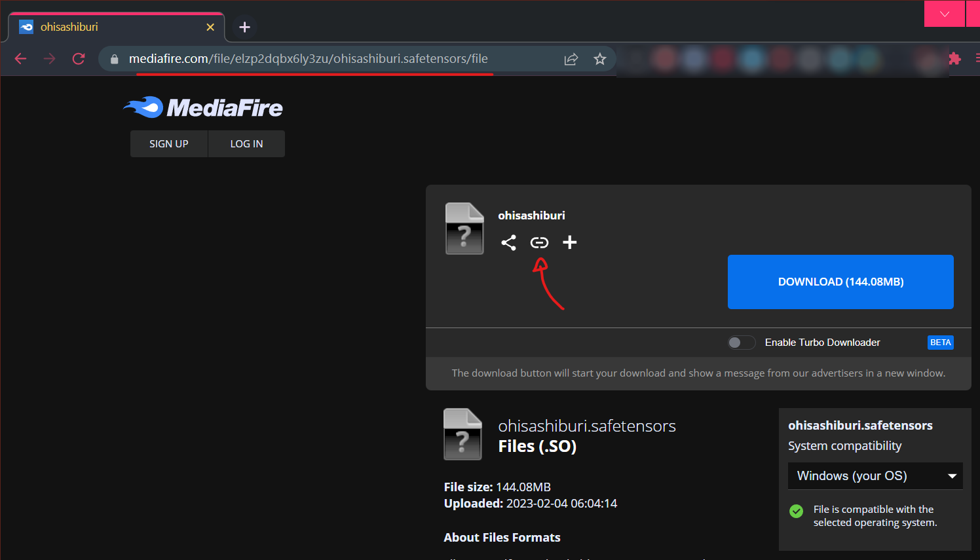Go back with the browser back arrow
The width and height of the screenshot is (980, 560).
(20, 59)
